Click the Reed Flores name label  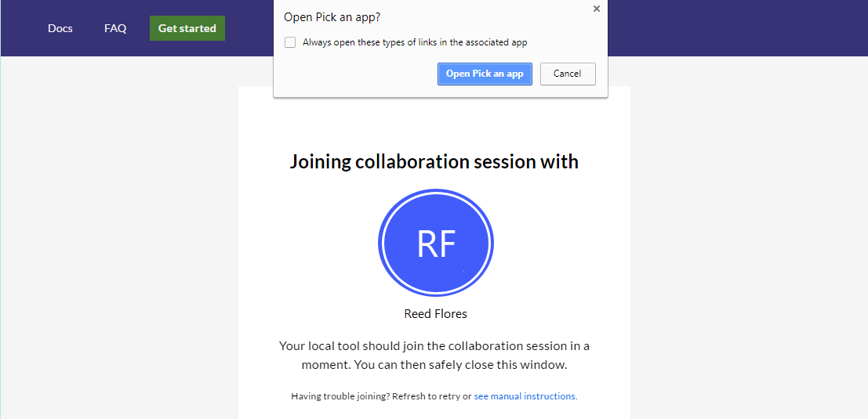[436, 314]
